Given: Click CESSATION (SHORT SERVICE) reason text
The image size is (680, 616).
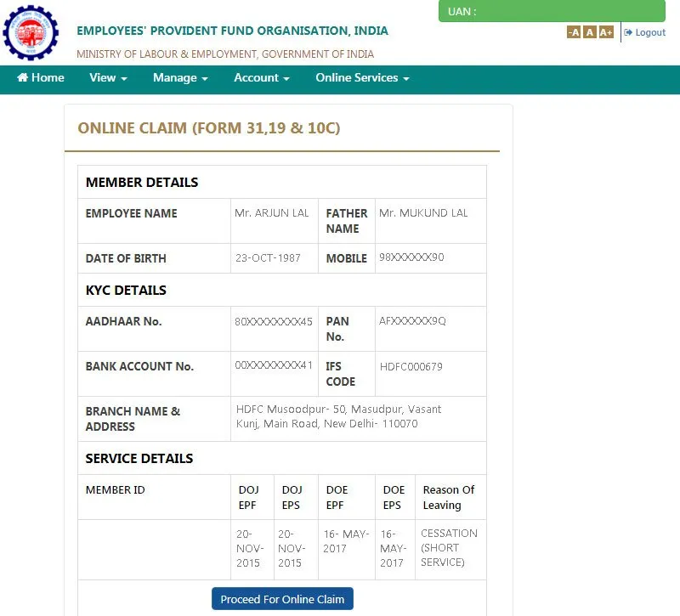Looking at the screenshot, I should [449, 547].
